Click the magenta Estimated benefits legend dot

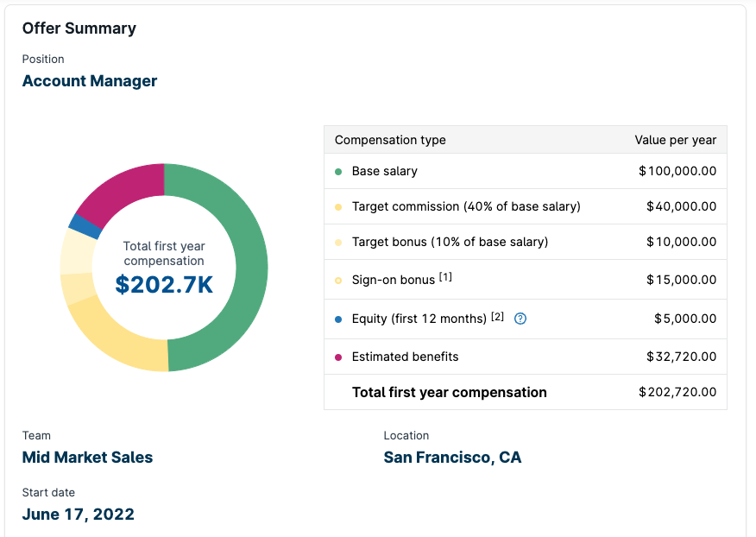coord(340,357)
